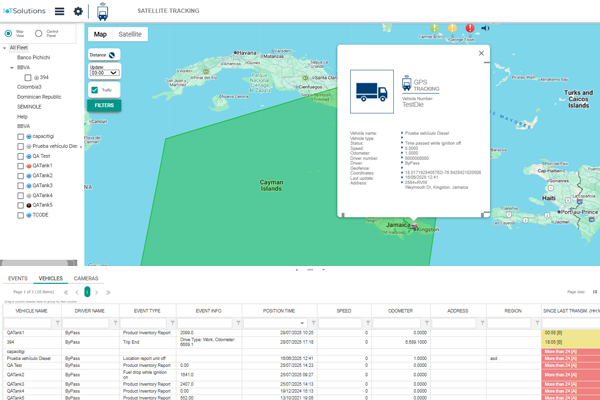Click the truck image in vehicle popup
This screenshot has height=400, width=600.
(x=372, y=91)
